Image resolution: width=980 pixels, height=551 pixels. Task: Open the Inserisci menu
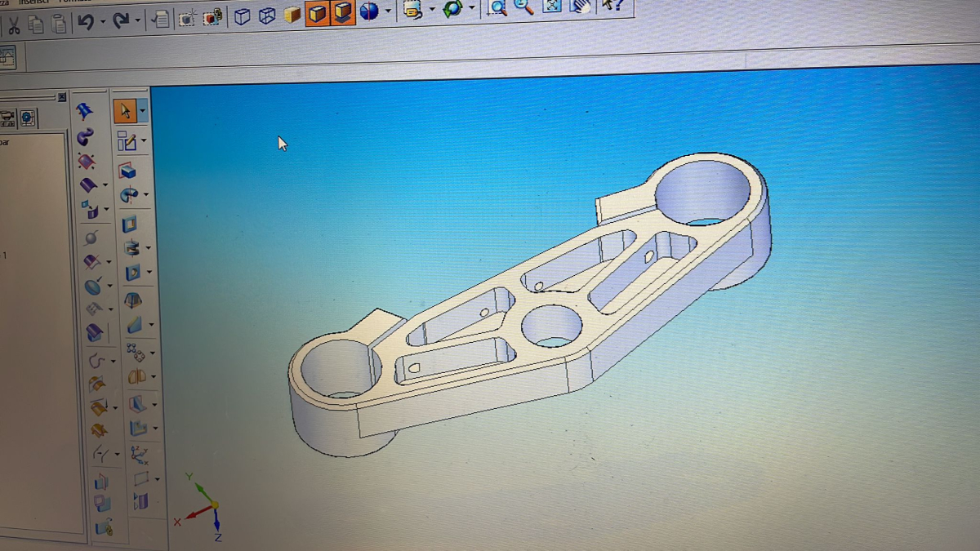click(x=33, y=2)
